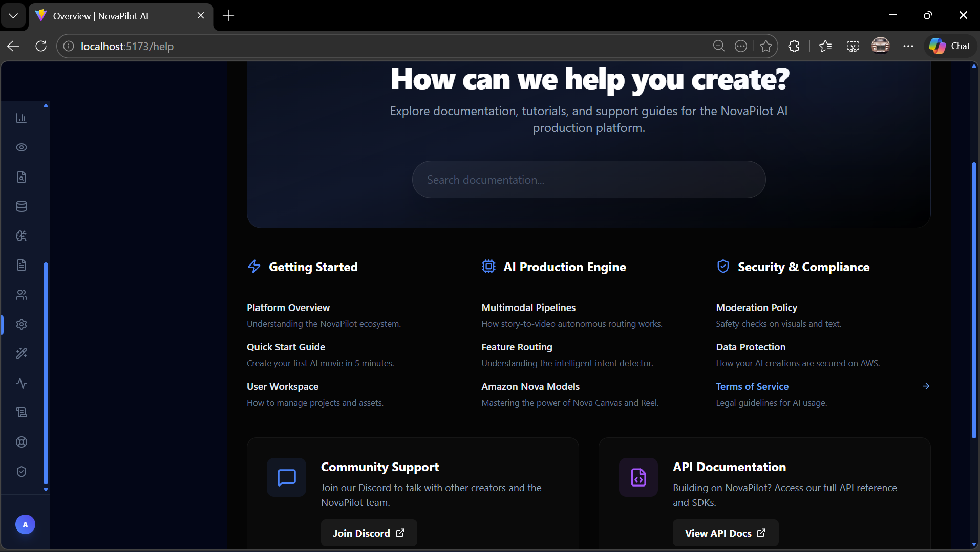Open the tab search dropdown chevron

(14, 16)
